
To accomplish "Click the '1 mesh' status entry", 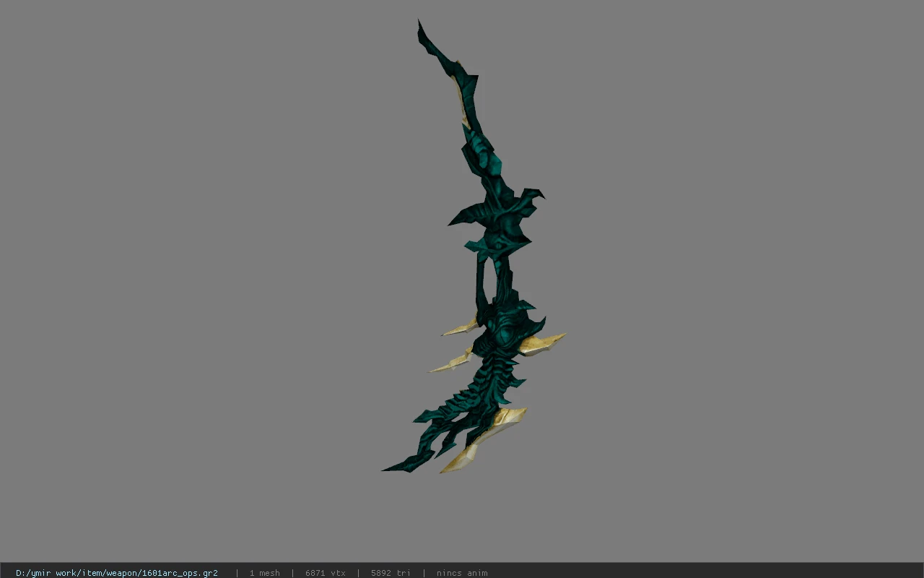I will 264,573.
